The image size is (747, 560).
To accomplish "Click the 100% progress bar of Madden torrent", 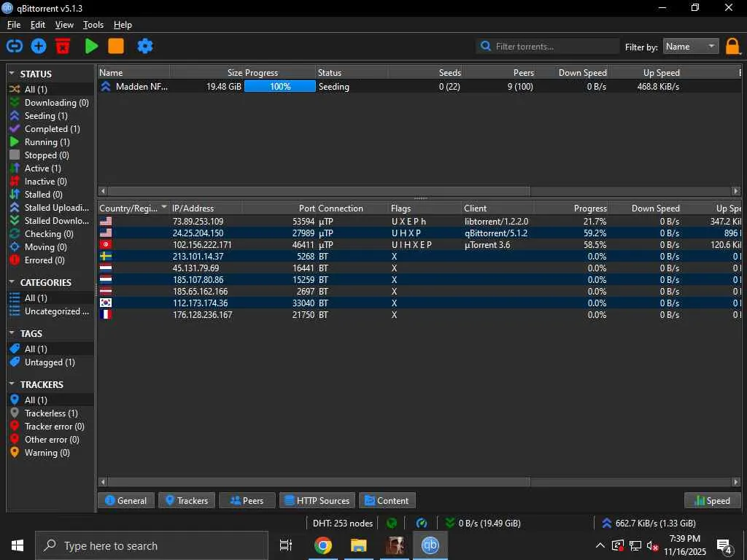I will [279, 86].
